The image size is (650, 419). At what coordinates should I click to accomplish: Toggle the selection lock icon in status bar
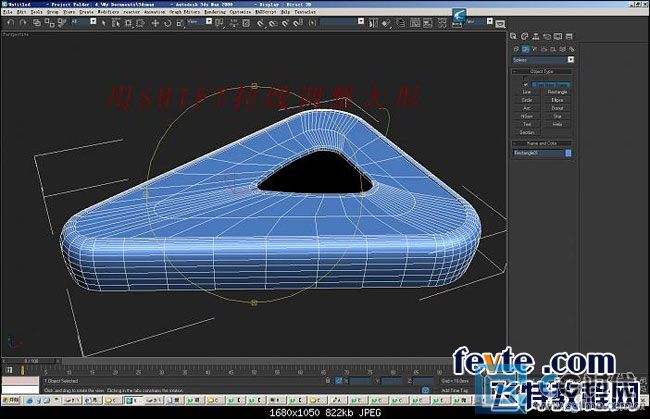(328, 380)
